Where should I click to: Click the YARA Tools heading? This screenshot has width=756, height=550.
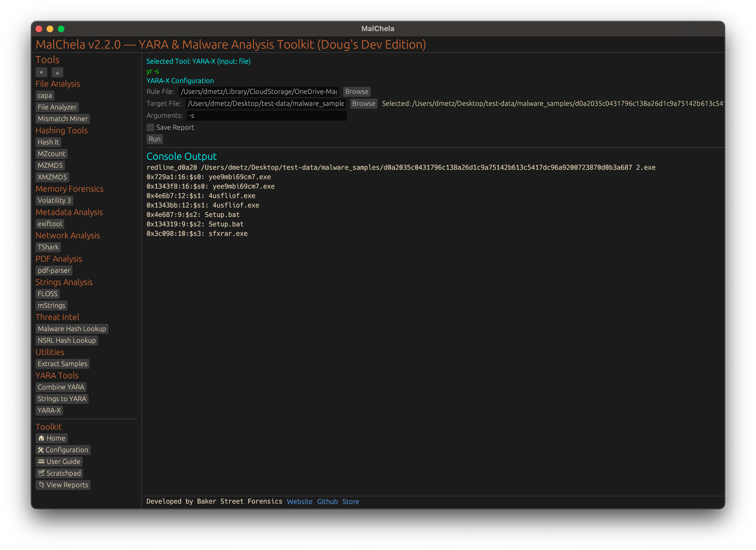click(x=57, y=376)
